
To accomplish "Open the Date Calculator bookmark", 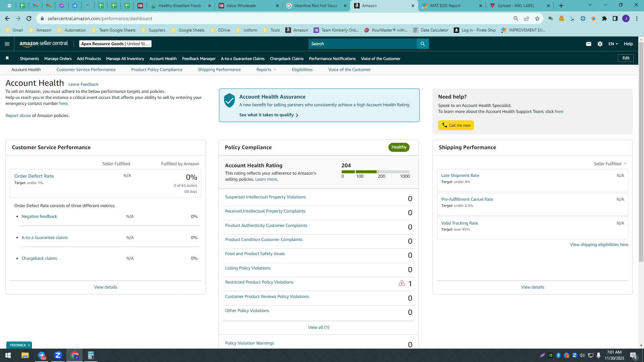I will pyautogui.click(x=431, y=30).
